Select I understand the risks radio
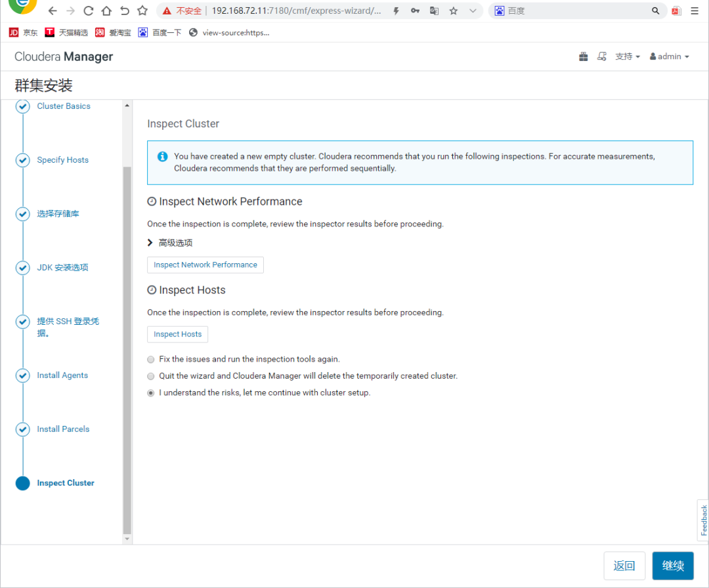The image size is (709, 588). [151, 393]
